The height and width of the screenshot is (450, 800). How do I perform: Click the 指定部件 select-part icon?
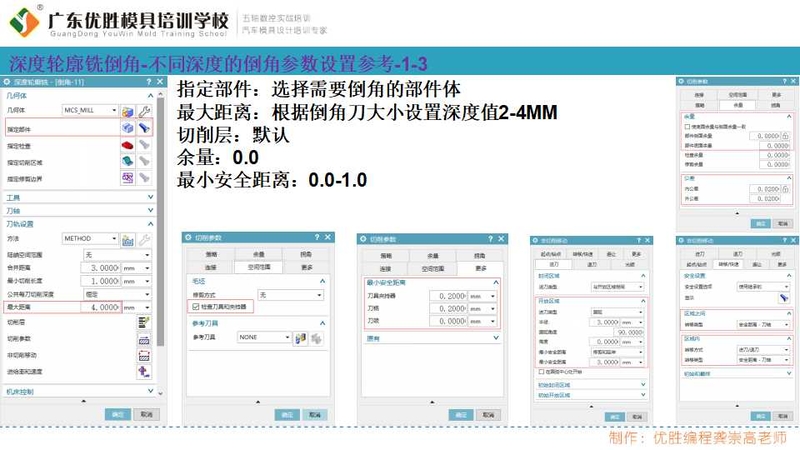point(128,128)
